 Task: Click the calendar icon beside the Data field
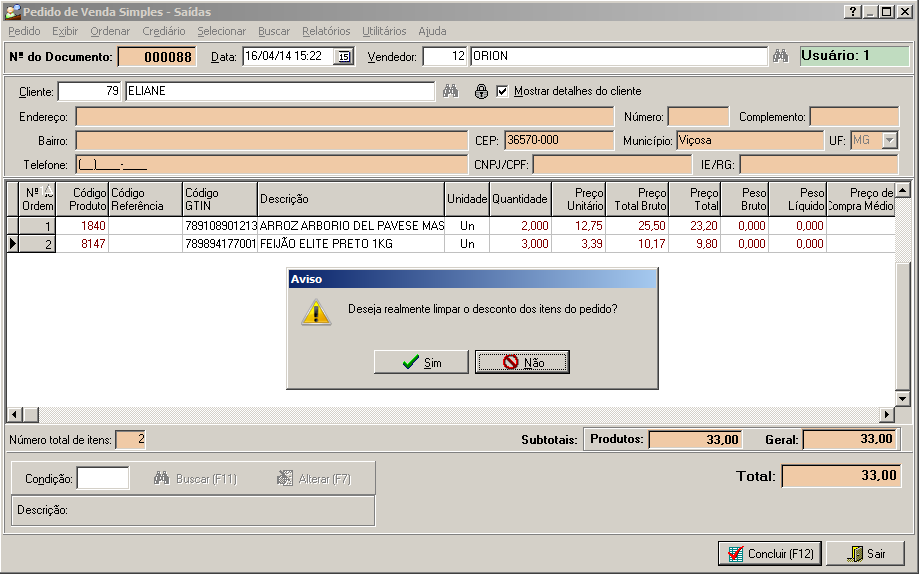(x=344, y=57)
